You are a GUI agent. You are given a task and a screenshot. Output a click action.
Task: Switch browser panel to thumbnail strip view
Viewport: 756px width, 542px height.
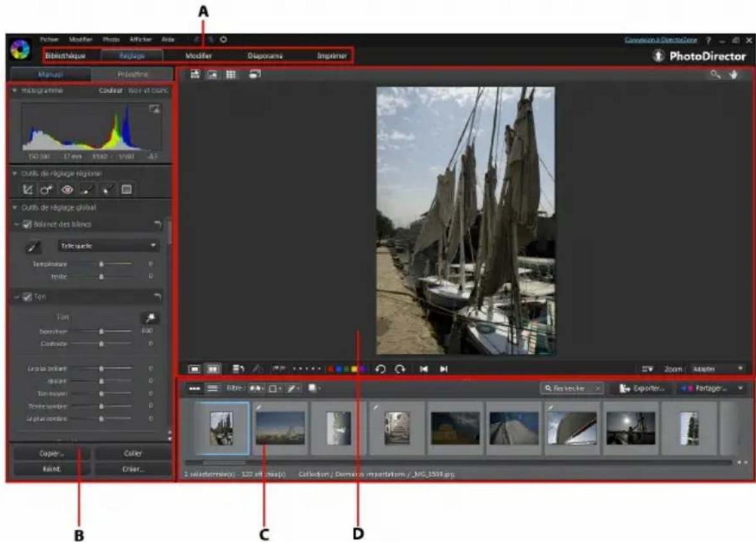[x=194, y=388]
